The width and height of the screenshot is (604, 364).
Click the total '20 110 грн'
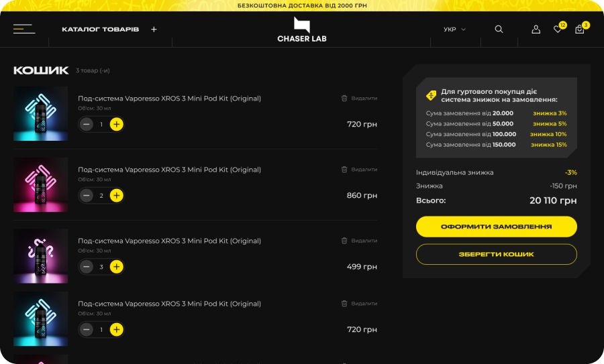click(553, 200)
